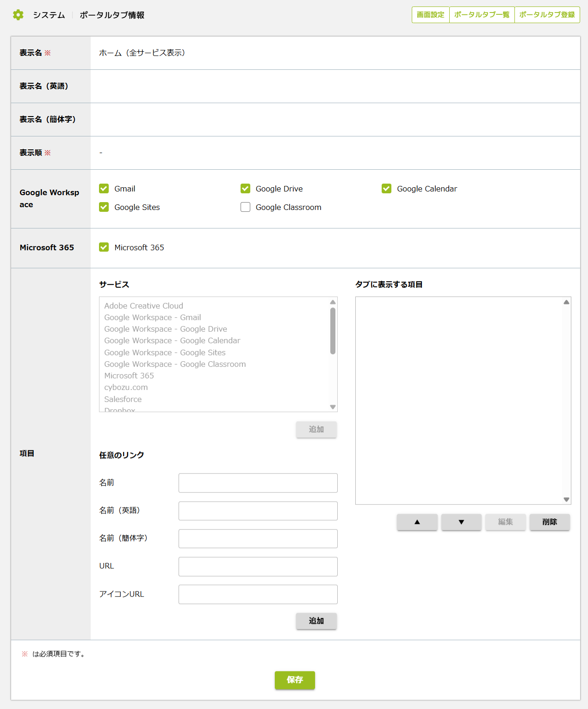This screenshot has height=709, width=588.
Task: Click the green system gear icon
Action: 18,15
